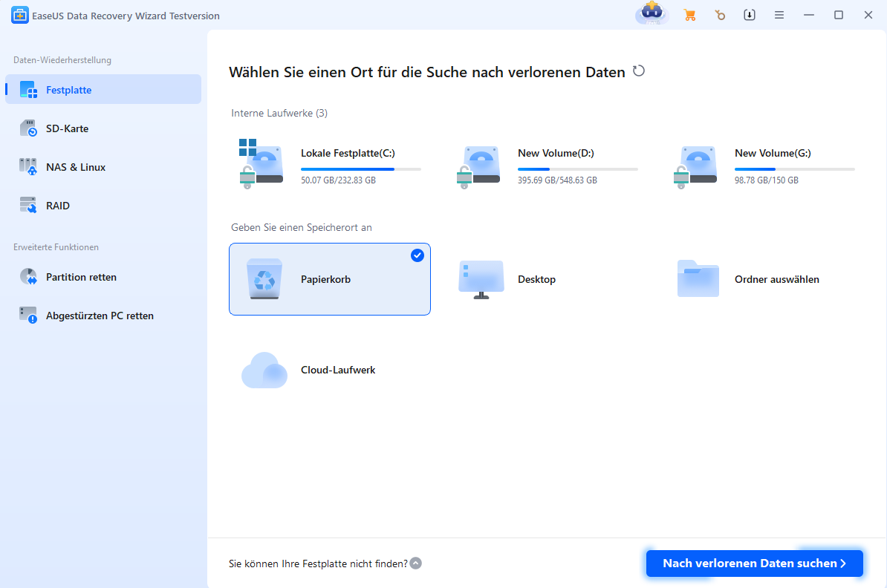Open the RAID recovery section

(x=103, y=205)
